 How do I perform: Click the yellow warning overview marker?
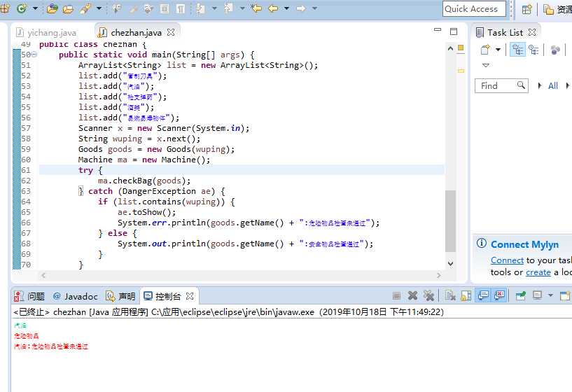coord(461,71)
